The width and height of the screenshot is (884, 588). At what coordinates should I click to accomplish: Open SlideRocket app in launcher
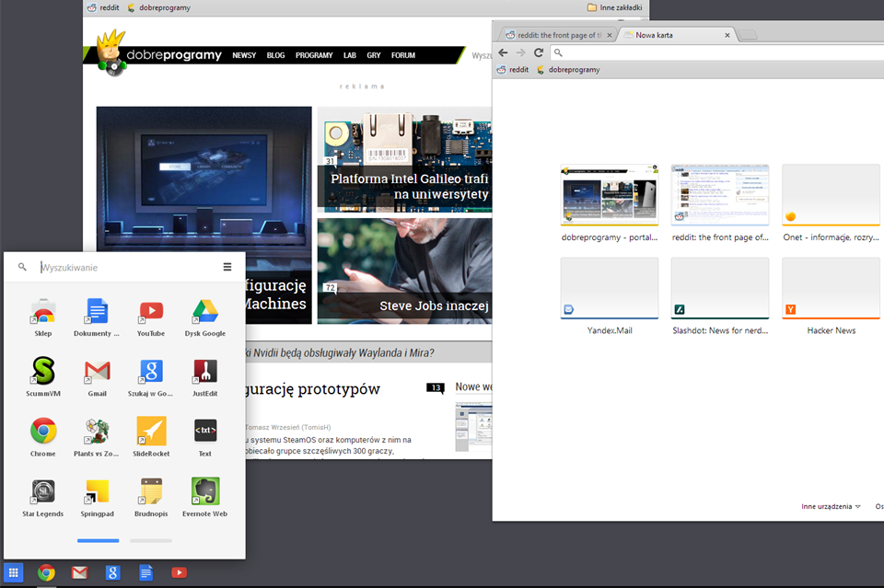[x=151, y=438]
